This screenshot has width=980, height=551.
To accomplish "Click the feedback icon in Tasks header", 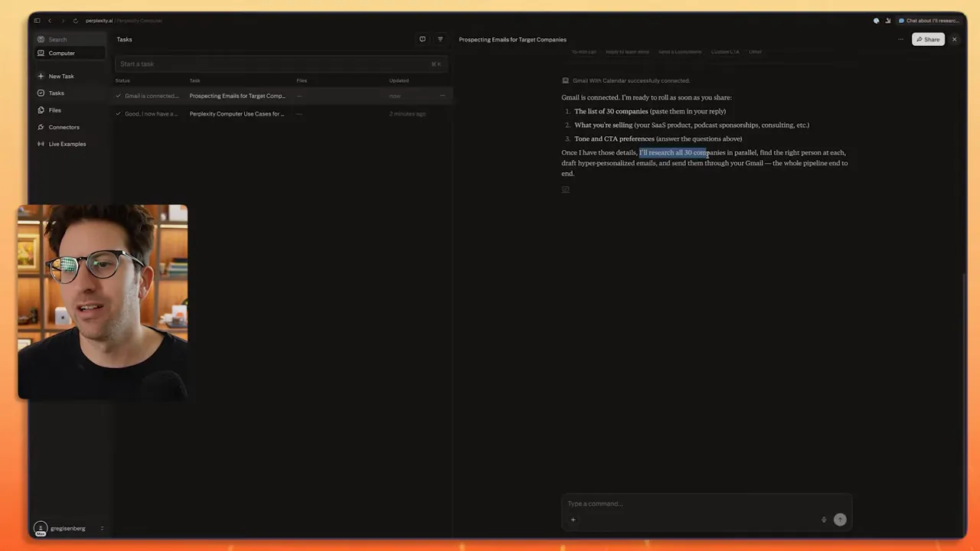I will click(423, 39).
